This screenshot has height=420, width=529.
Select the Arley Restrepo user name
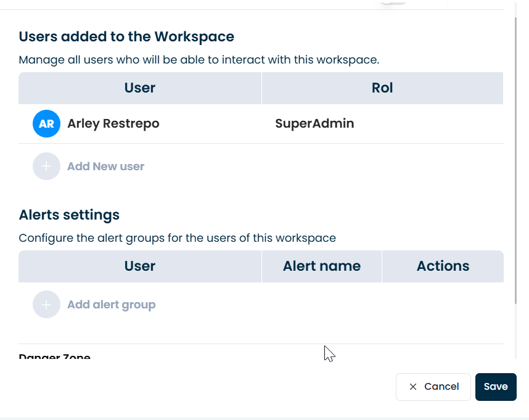coord(113,124)
